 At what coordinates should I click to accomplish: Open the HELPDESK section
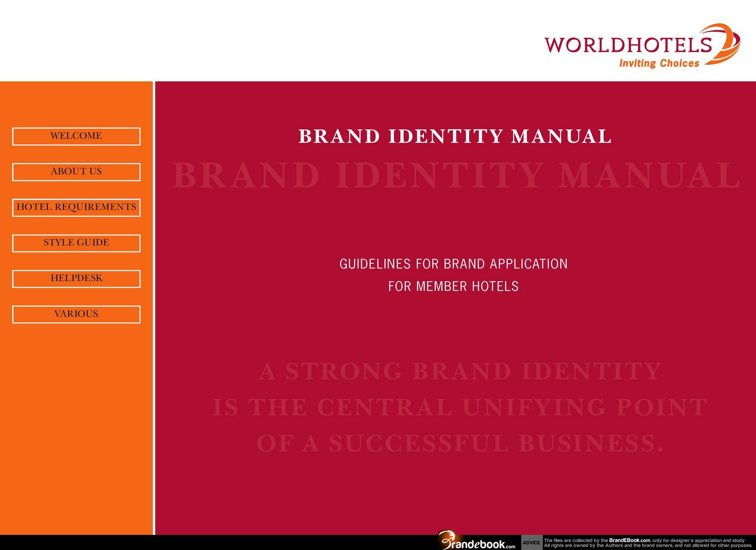76,278
